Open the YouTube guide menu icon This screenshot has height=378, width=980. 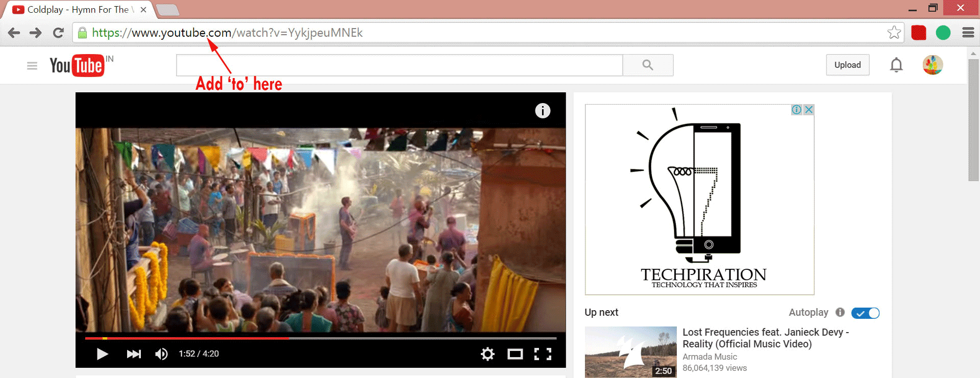click(x=32, y=66)
